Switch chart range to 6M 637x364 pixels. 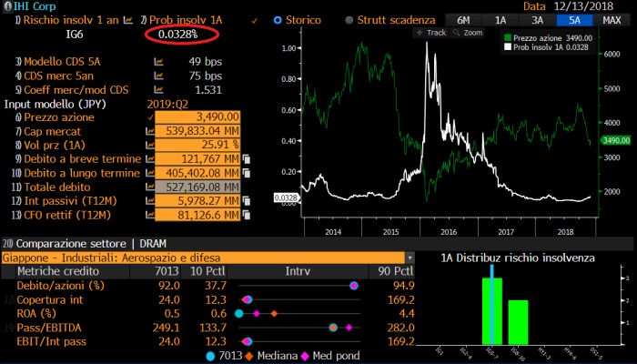point(463,19)
